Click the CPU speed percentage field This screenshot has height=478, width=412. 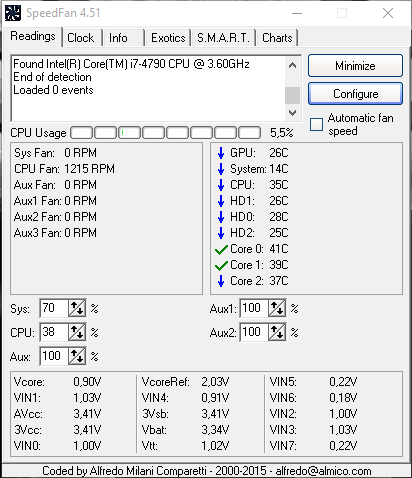coord(54,332)
